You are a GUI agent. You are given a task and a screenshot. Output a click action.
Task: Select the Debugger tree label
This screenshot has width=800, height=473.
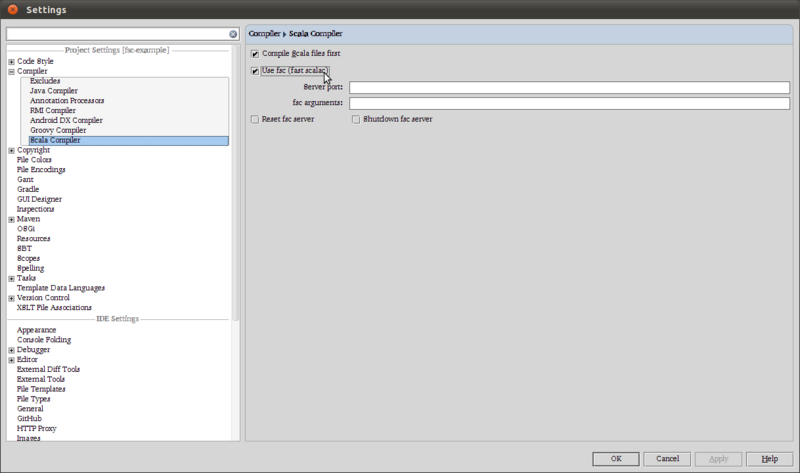coord(33,350)
